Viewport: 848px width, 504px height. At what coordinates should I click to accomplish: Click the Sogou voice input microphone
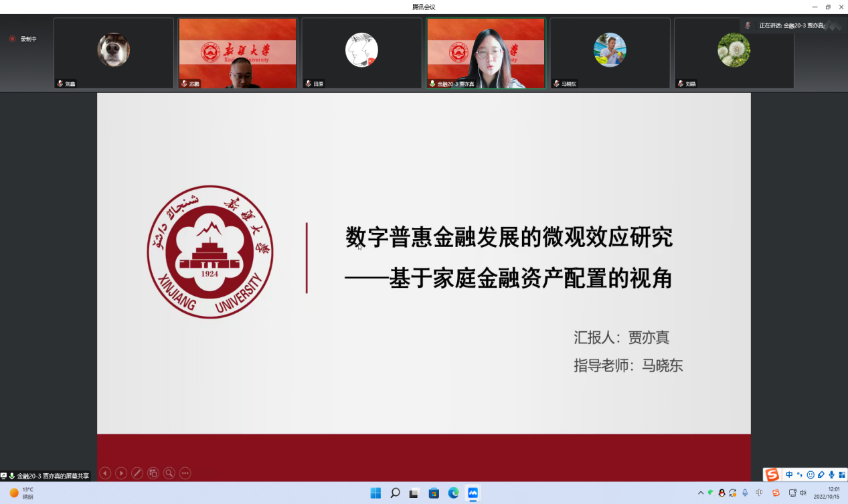pos(831,475)
